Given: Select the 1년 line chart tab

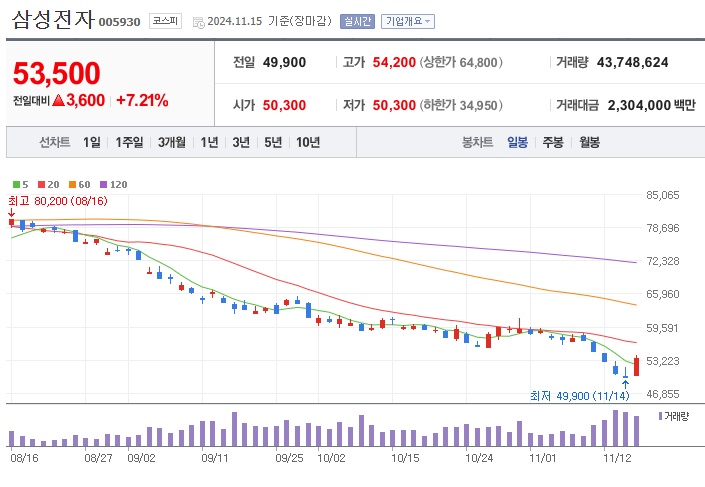Looking at the screenshot, I should [210, 143].
